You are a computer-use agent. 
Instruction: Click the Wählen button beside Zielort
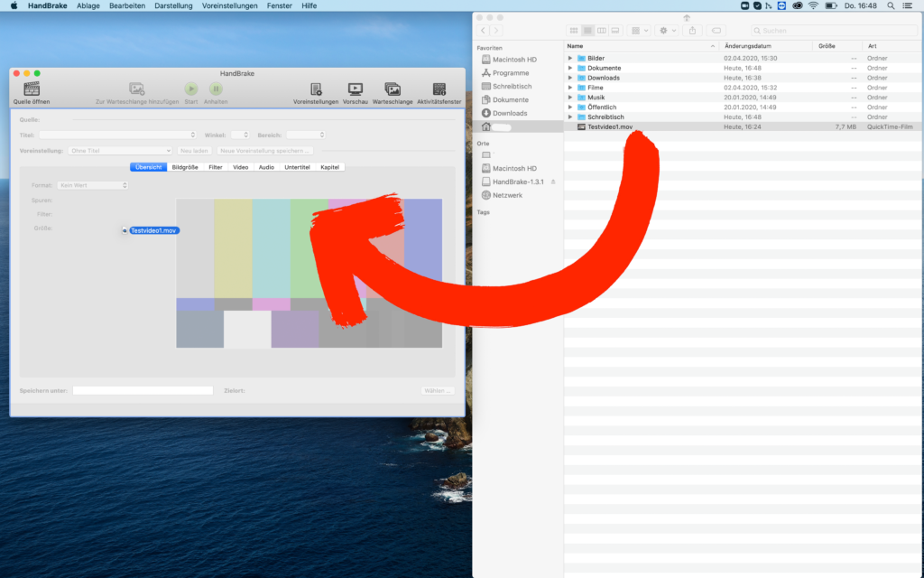tap(438, 390)
